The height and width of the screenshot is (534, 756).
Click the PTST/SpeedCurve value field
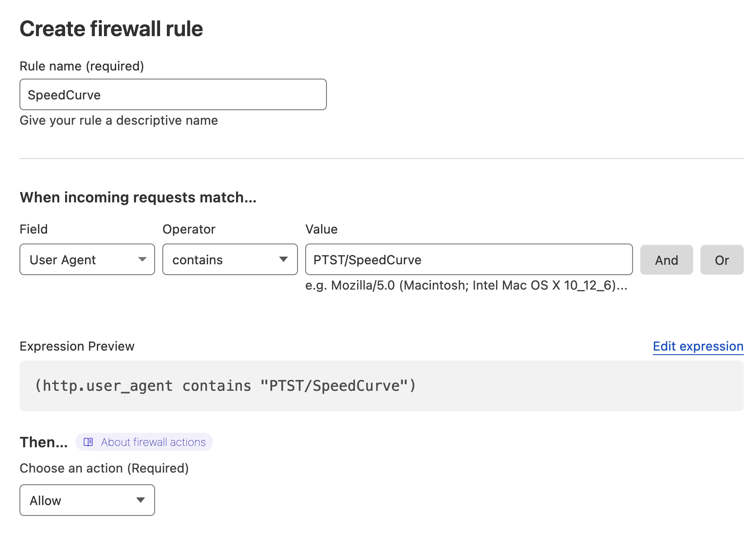coord(469,259)
